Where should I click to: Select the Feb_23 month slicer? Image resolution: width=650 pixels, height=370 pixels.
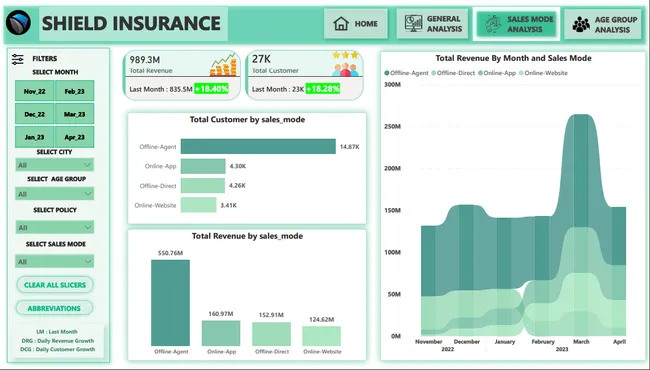pos(75,91)
